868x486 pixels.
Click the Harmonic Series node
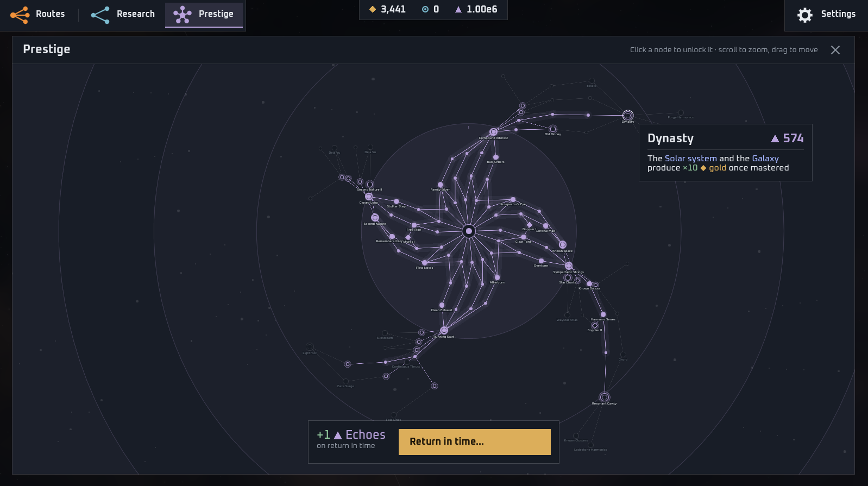[603, 314]
